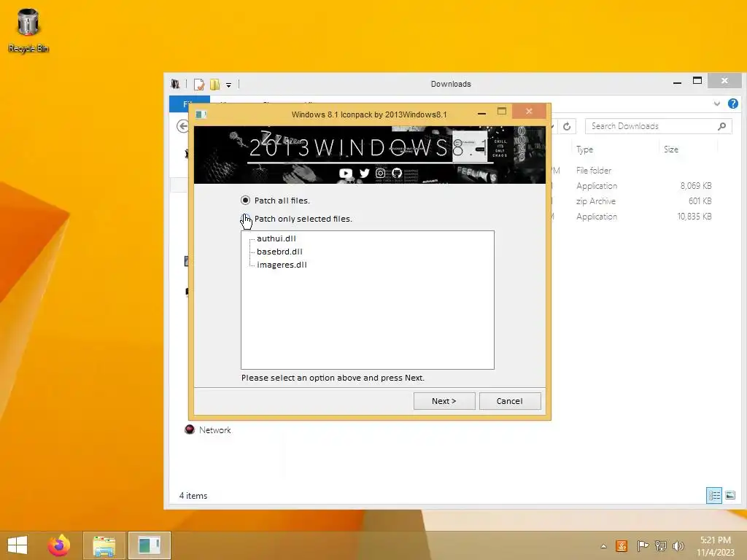Expand the ribbon with the chevron in Downloads
The width and height of the screenshot is (747, 560).
pos(716,104)
